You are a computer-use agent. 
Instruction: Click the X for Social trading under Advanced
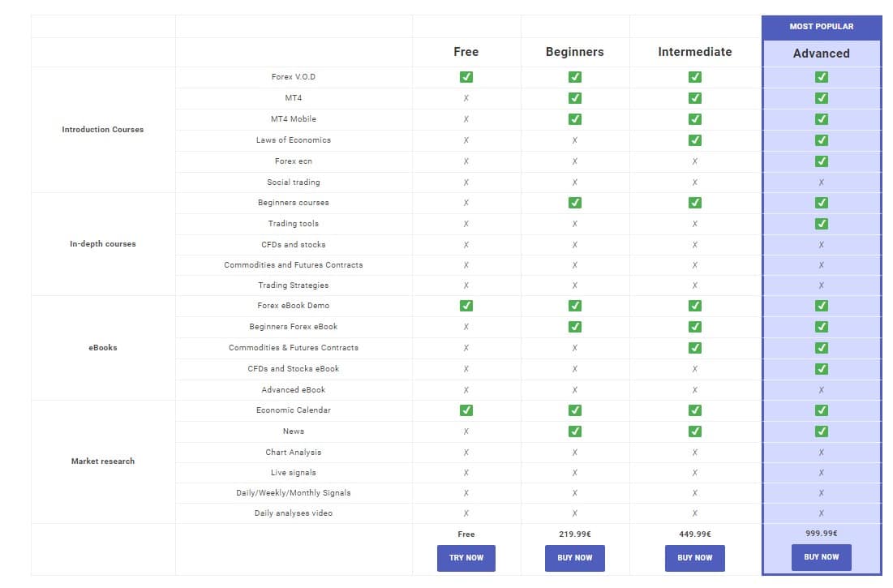(x=821, y=182)
